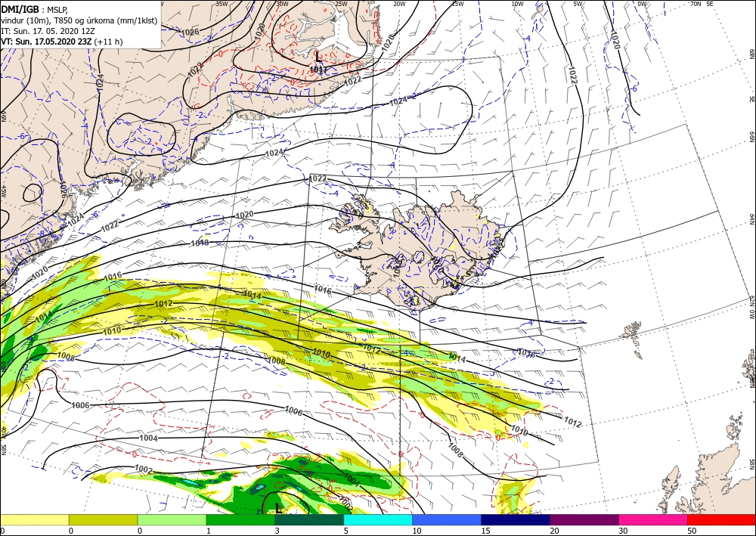This screenshot has height=536, width=756.
Task: Click the 1002 isobar label on the lower left
Action: (144, 470)
